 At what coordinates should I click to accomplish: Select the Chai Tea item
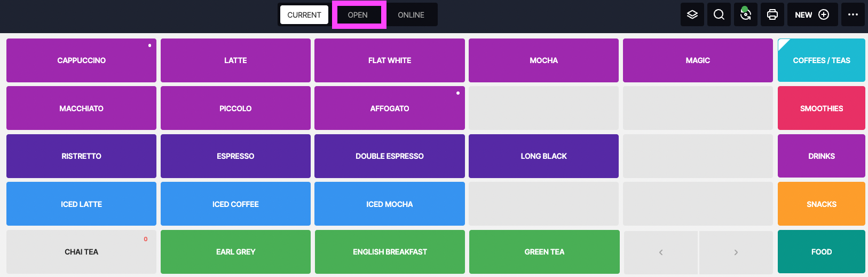click(x=81, y=252)
